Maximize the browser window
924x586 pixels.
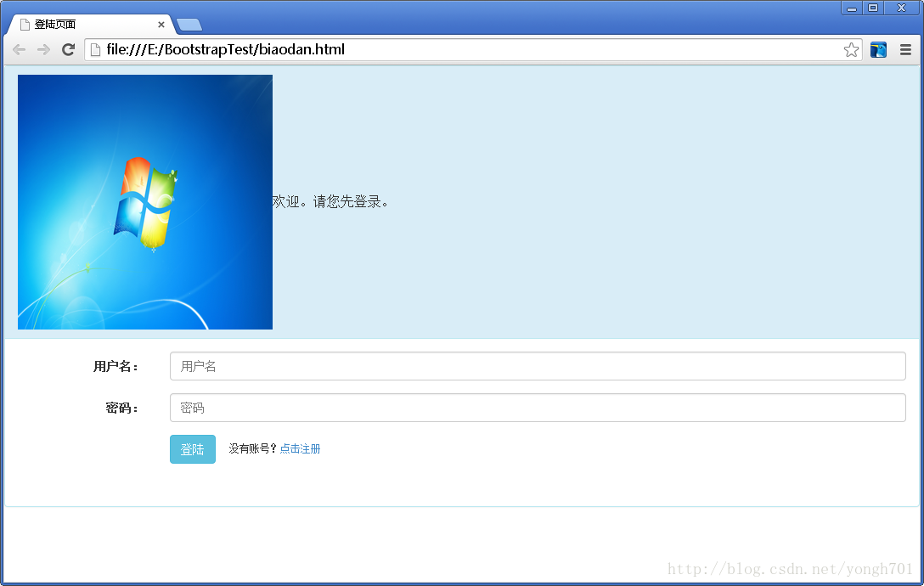coord(873,8)
